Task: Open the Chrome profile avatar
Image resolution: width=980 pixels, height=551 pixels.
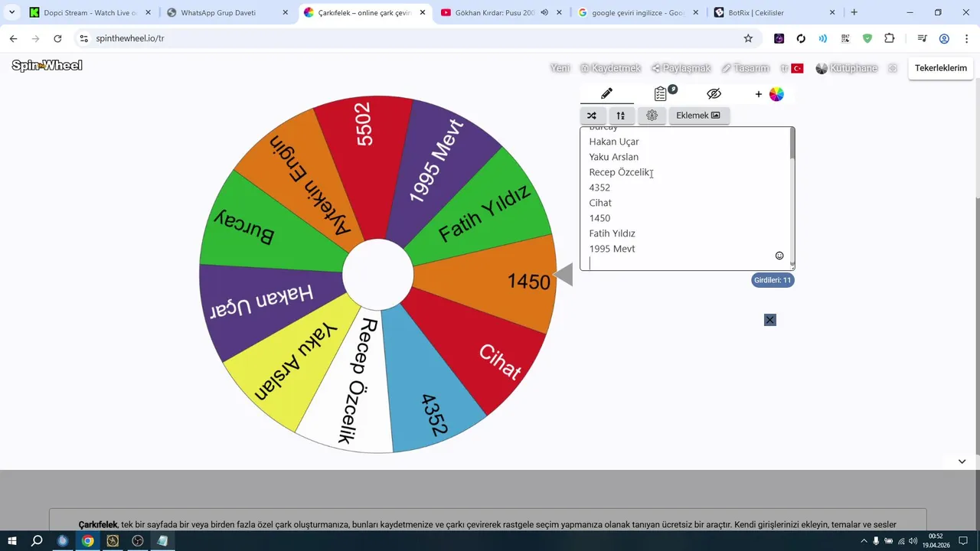Action: (944, 38)
